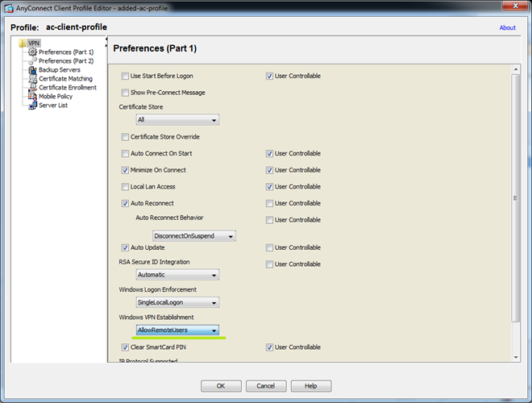Click the Preferences (Part 2) icon
The image size is (532, 403).
(32, 60)
